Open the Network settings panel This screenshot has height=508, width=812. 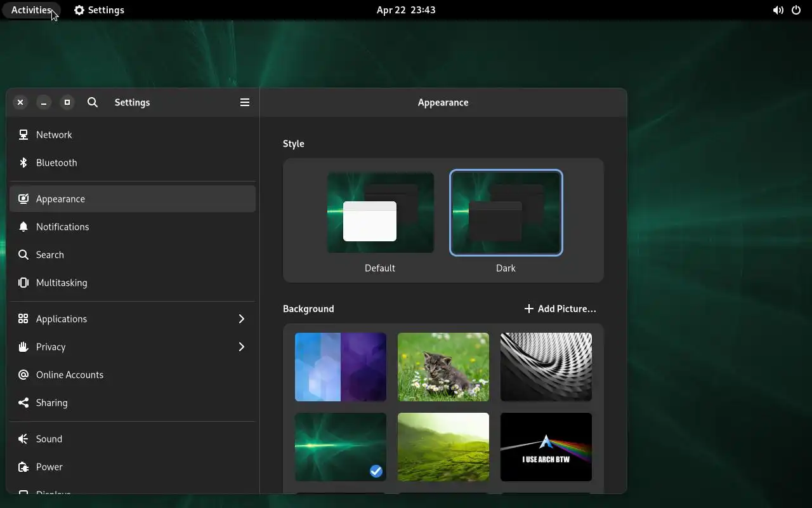(133, 135)
